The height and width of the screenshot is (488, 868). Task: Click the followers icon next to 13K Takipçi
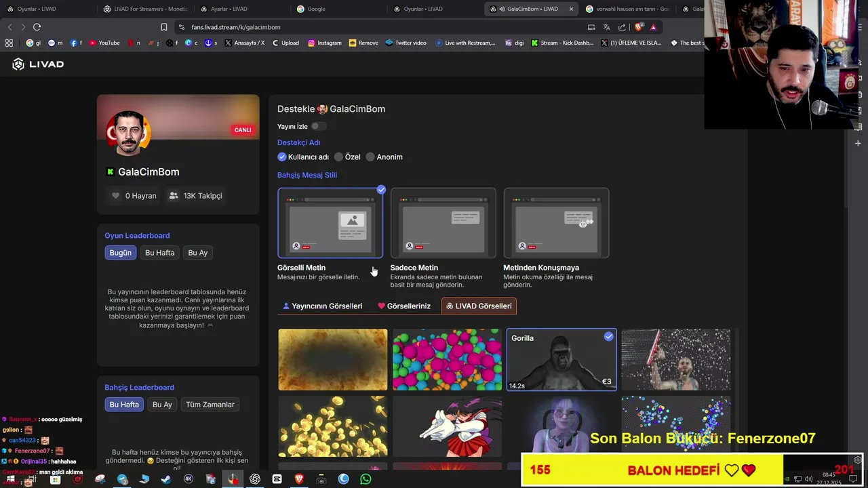click(174, 196)
